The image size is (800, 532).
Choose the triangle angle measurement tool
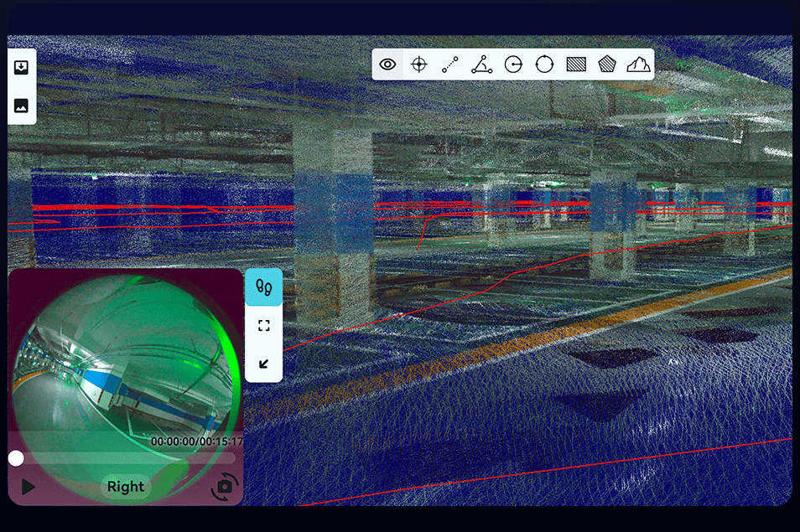point(481,65)
